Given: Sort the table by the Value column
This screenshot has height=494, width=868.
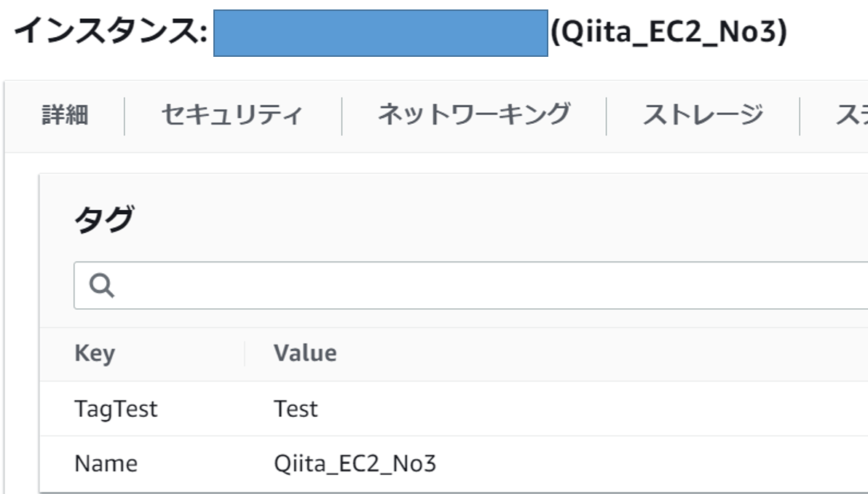Looking at the screenshot, I should [x=306, y=353].
